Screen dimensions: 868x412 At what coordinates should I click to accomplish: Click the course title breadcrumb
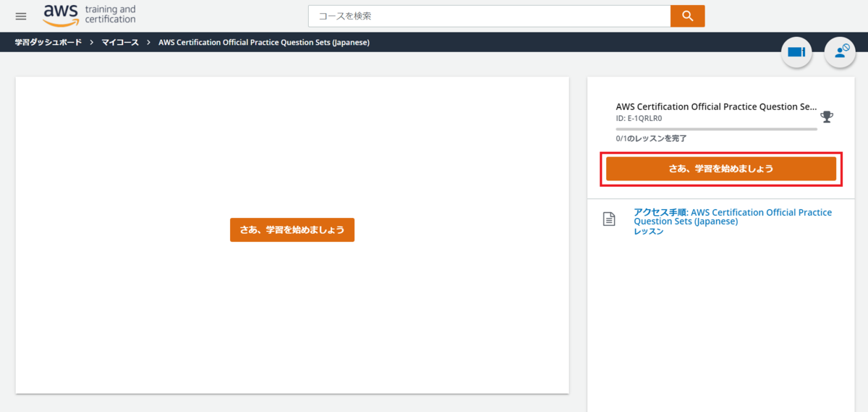264,43
